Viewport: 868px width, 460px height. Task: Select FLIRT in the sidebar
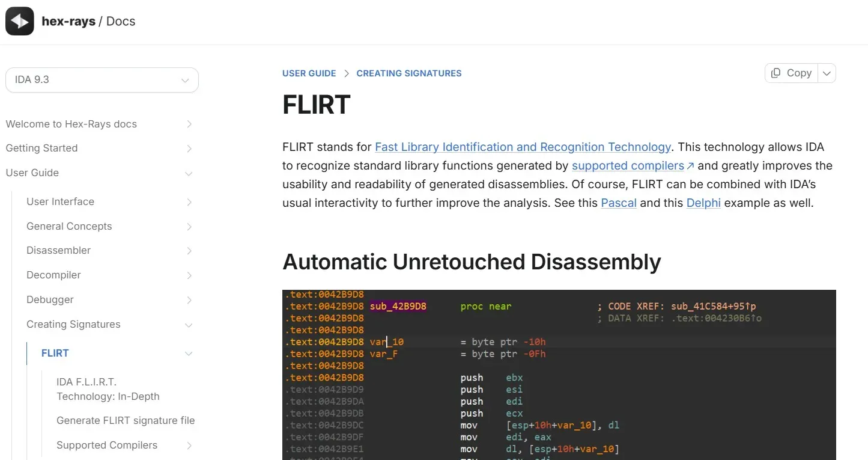pyautogui.click(x=55, y=354)
